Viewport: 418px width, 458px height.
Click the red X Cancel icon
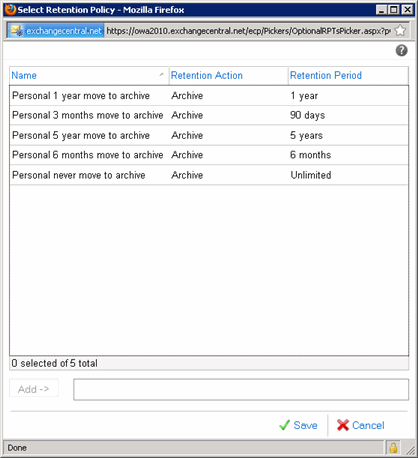coord(343,425)
